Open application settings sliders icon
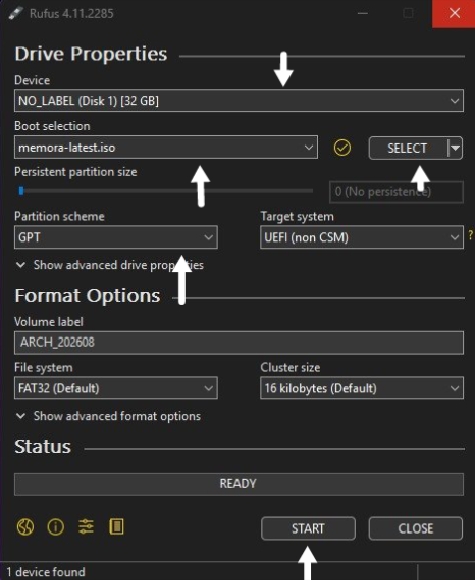Screen dimensions: 475x580 (x=86, y=527)
